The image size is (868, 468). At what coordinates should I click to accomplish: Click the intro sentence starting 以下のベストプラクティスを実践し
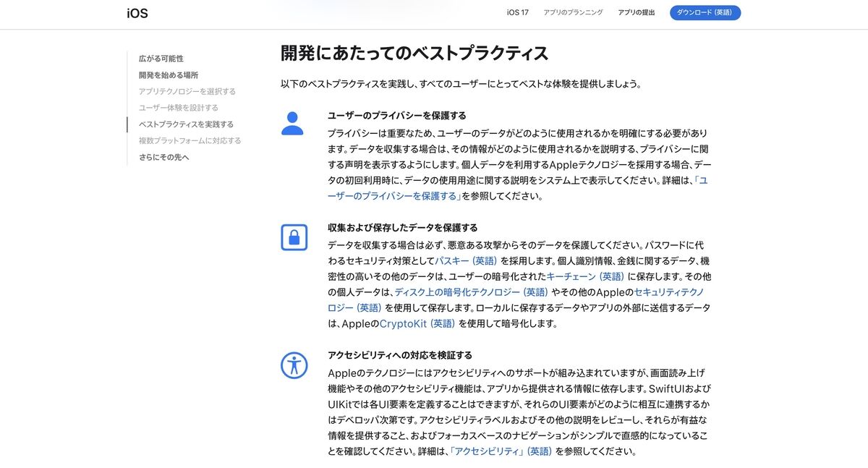(x=461, y=84)
